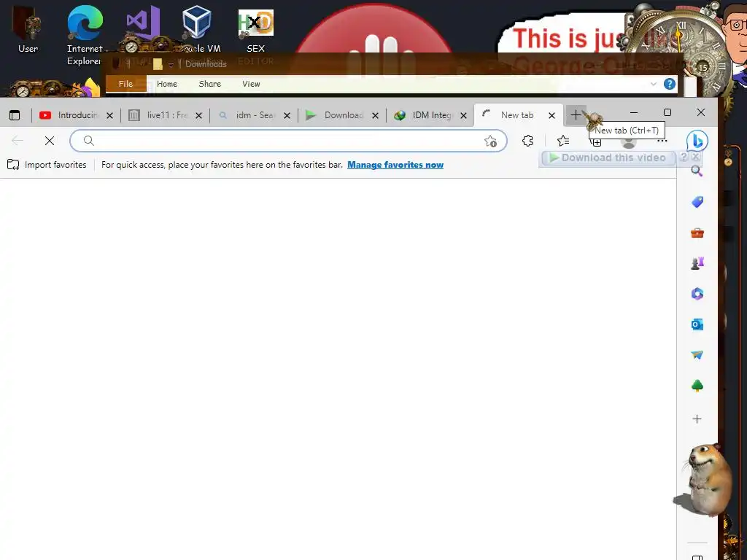Open sidebar Search icon
The width and height of the screenshot is (747, 560).
pyautogui.click(x=697, y=171)
